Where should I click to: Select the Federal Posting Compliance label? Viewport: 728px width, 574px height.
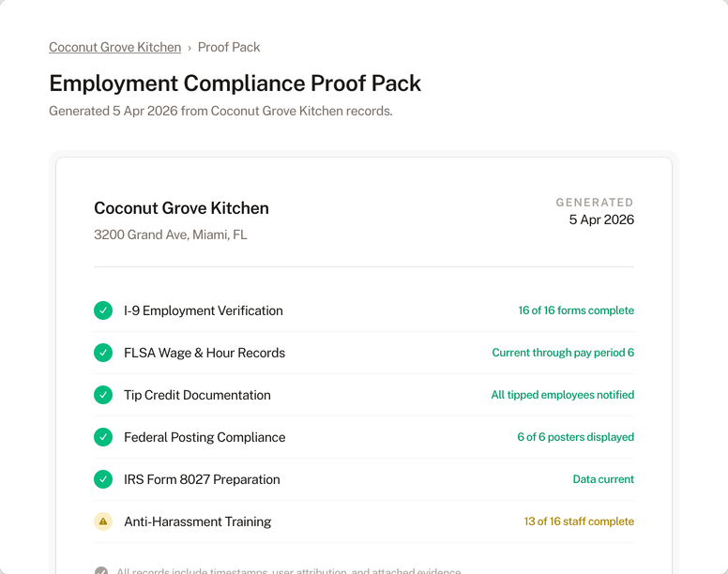pyautogui.click(x=205, y=437)
